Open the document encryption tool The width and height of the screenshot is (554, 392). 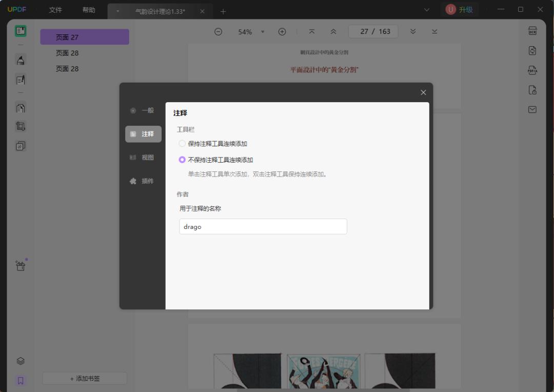532,90
